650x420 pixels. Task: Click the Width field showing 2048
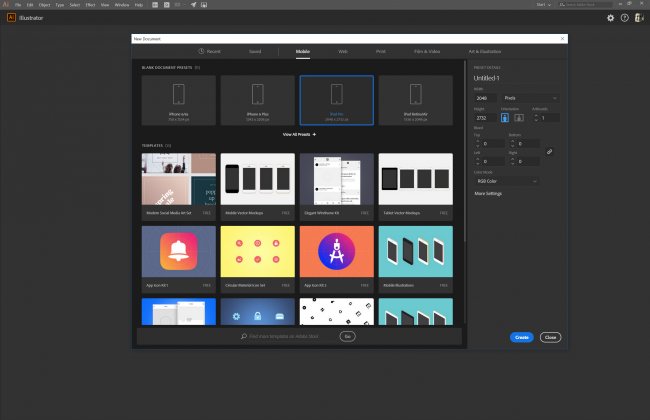(485, 98)
